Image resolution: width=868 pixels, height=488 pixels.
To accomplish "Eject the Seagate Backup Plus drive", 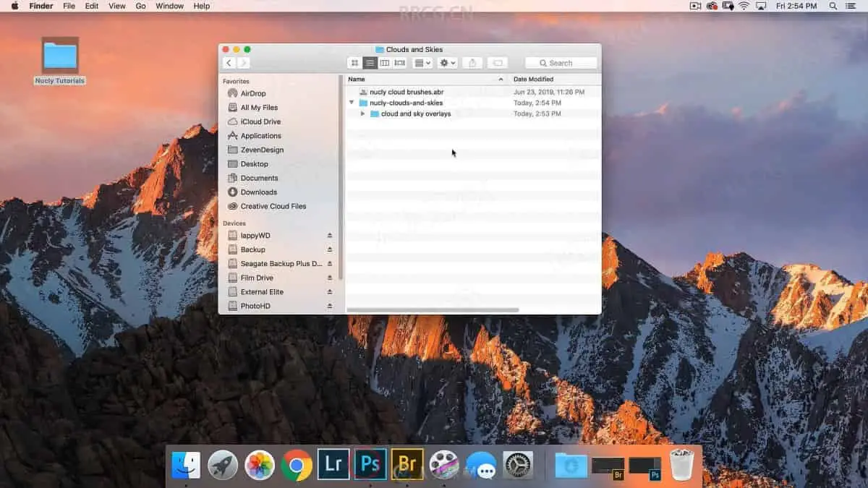I will [x=330, y=264].
